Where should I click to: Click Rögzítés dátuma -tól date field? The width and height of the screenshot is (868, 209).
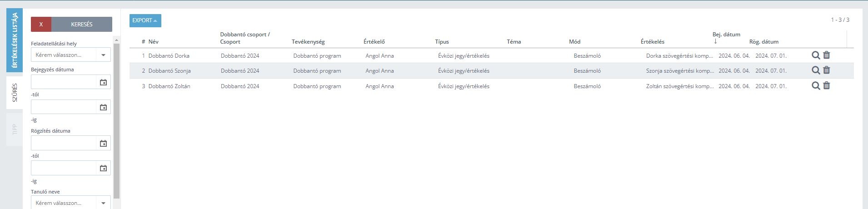pyautogui.click(x=64, y=143)
